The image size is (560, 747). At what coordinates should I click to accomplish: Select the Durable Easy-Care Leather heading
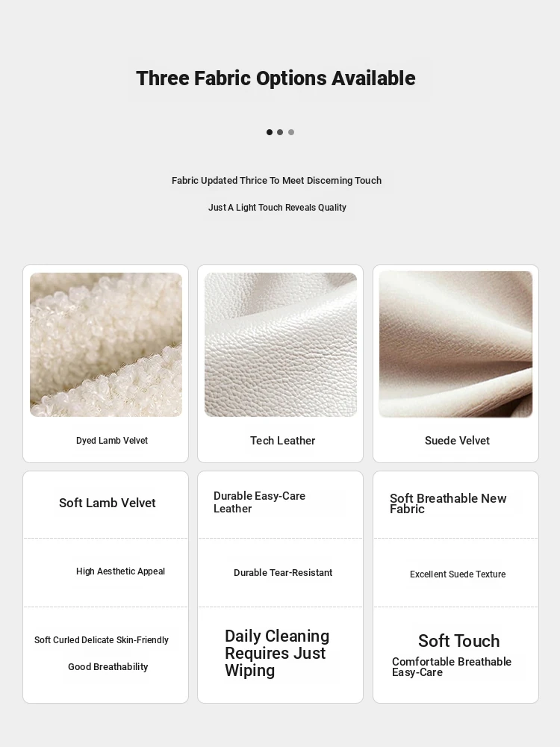coord(260,502)
